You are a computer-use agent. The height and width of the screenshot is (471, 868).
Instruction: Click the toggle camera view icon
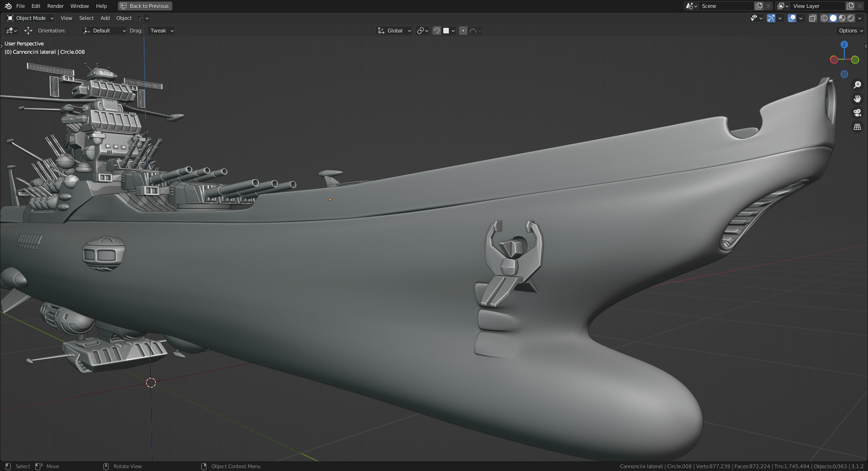857,113
